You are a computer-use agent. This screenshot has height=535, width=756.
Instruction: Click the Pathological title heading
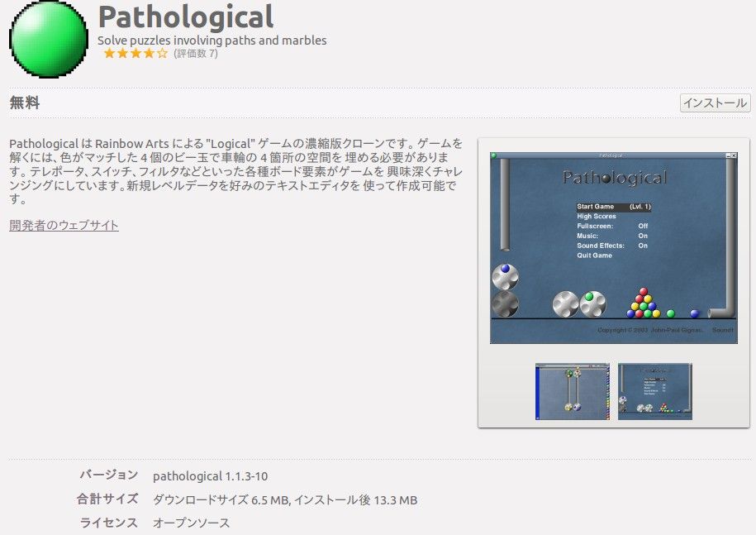click(x=186, y=17)
